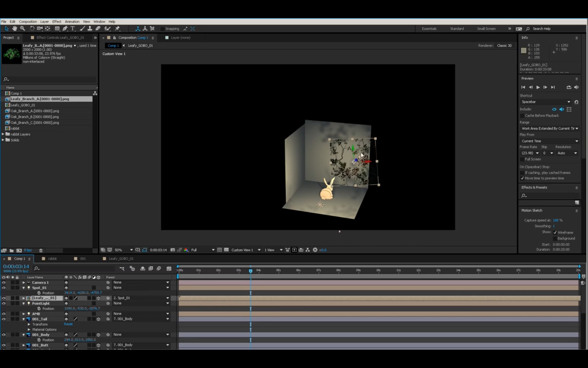This screenshot has height=368, width=588.
Task: Enable the Snapping checkbox
Action: click(163, 29)
